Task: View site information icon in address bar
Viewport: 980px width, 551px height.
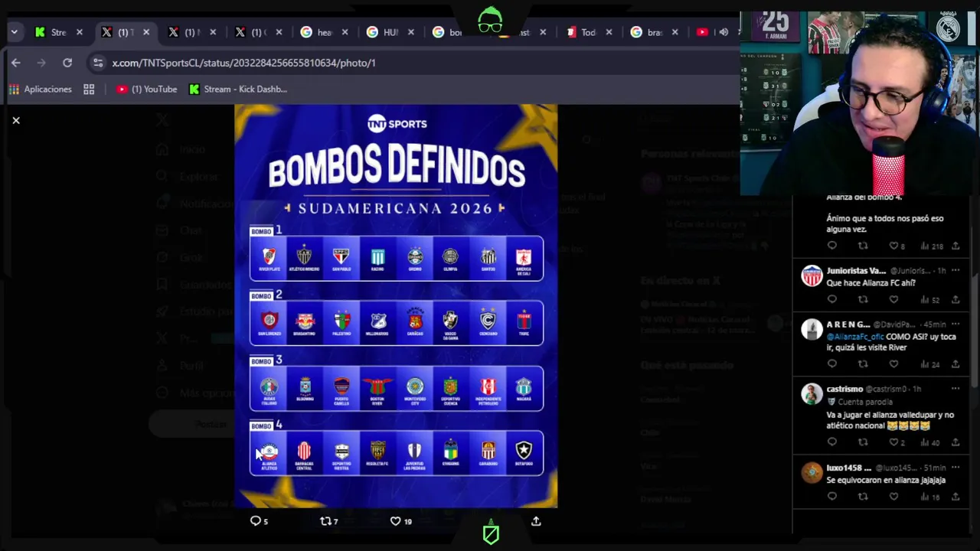Action: (97, 63)
